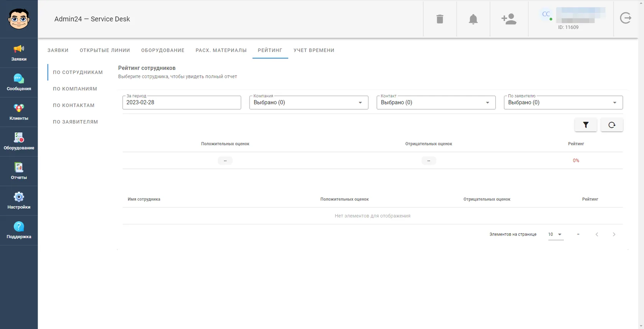
Task: Go to Клиенты in the sidebar
Action: 19,112
